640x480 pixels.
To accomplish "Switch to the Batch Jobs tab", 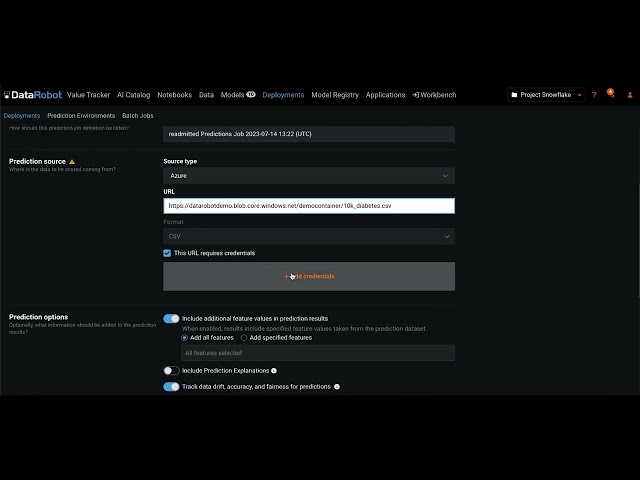I will point(138,116).
